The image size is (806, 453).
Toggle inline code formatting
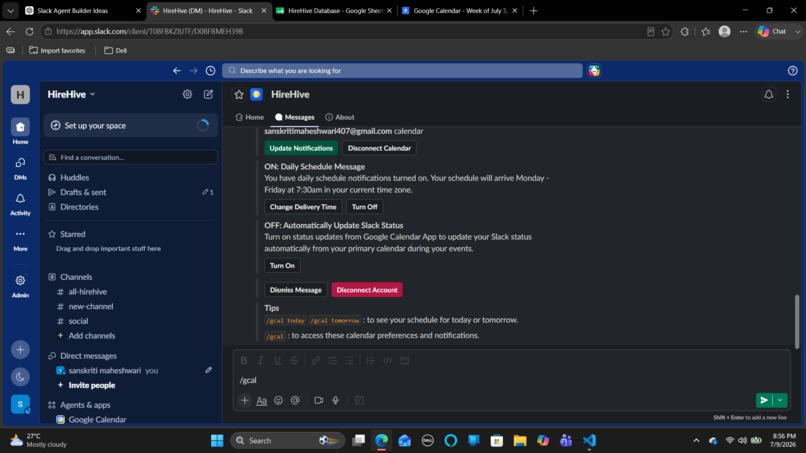pyautogui.click(x=388, y=360)
